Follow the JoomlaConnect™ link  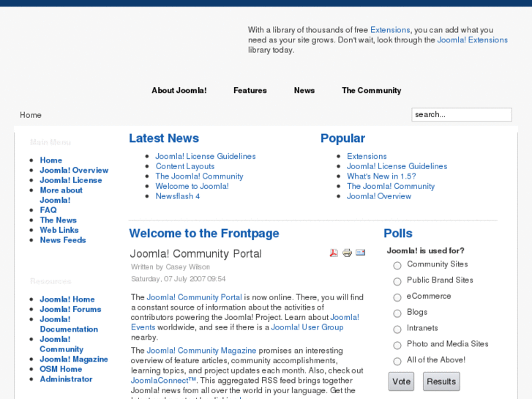(x=163, y=380)
